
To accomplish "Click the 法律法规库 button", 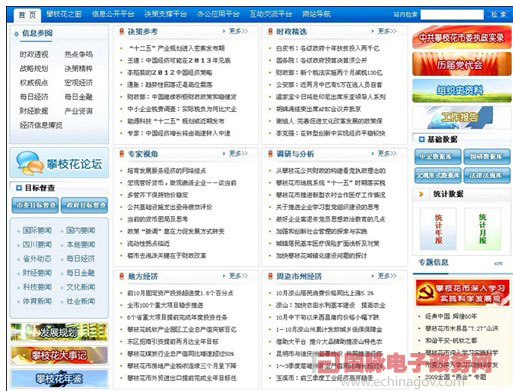I will tap(487, 175).
